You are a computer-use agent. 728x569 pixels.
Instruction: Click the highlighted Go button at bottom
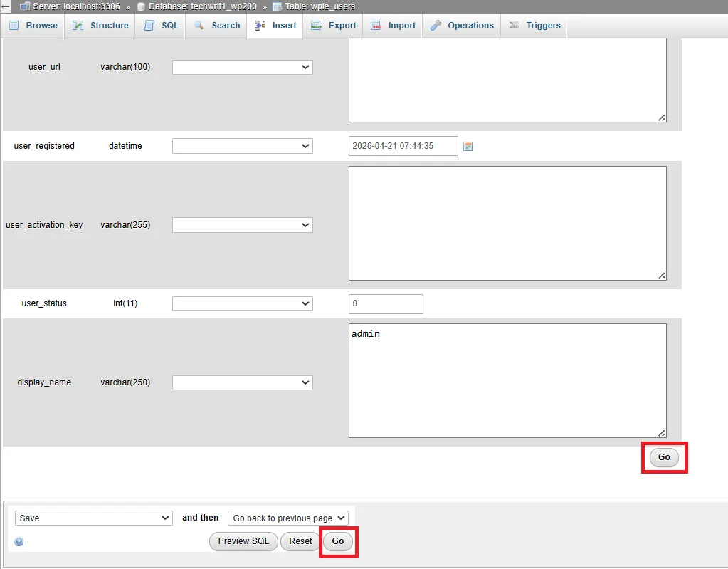tap(338, 541)
